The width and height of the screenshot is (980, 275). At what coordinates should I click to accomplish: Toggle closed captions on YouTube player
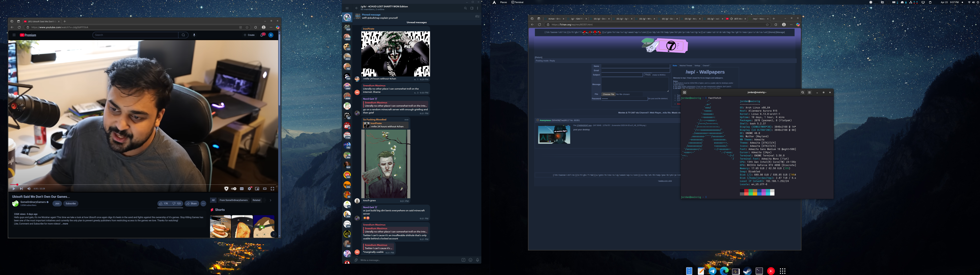(x=242, y=189)
